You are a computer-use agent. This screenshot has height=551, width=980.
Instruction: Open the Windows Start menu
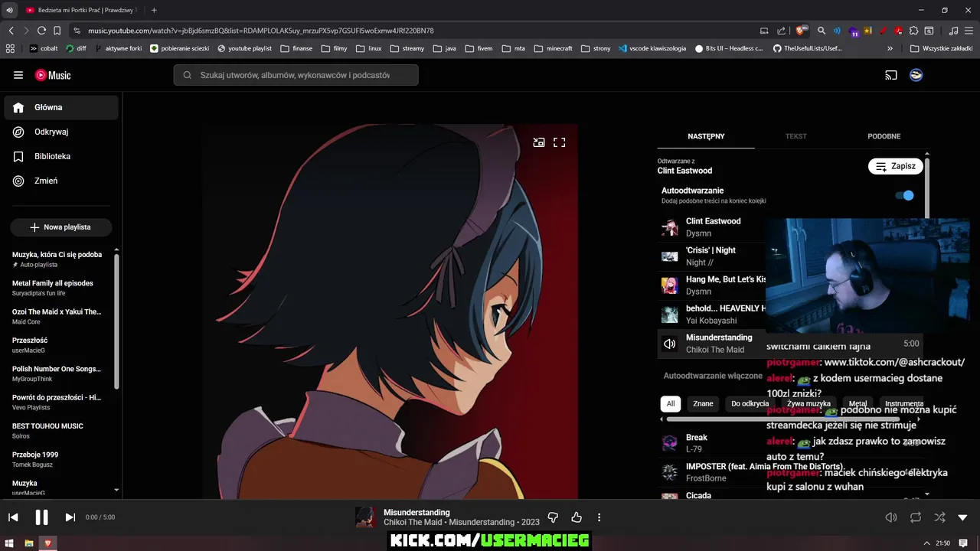[10, 543]
